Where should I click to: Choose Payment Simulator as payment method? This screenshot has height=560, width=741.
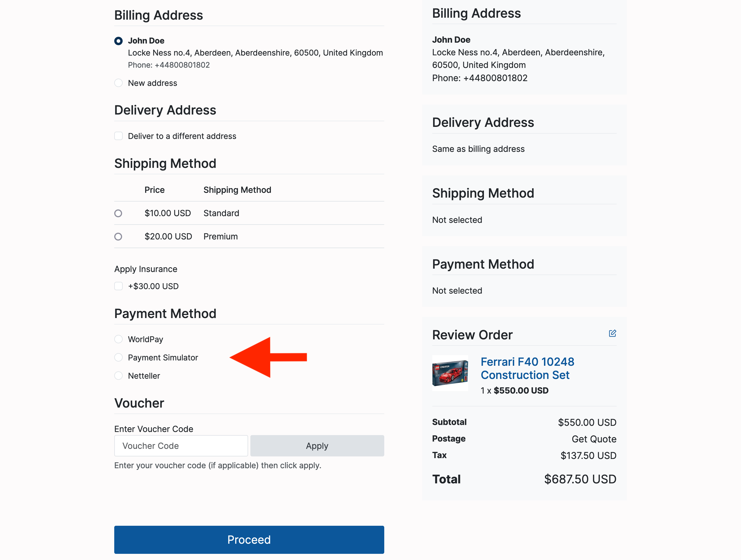click(118, 357)
